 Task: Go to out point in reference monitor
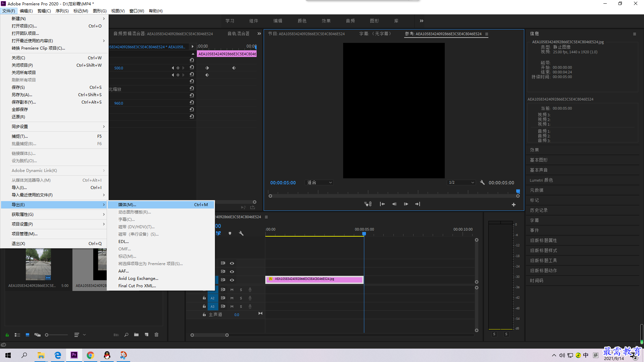tap(418, 204)
